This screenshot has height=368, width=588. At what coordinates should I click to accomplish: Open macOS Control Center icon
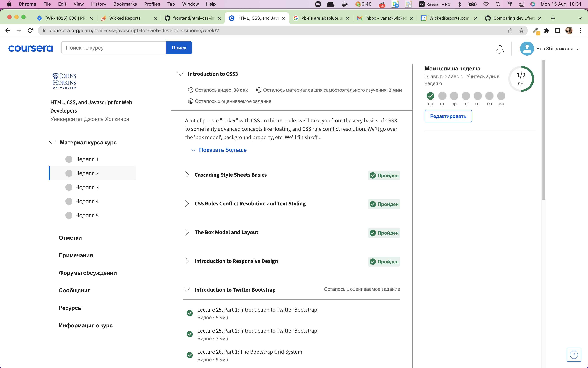(x=522, y=4)
